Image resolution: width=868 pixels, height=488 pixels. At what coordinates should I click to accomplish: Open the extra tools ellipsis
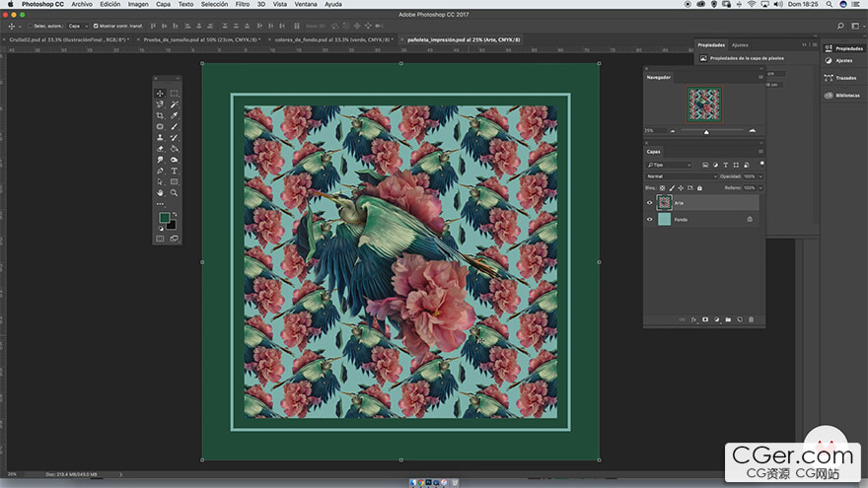point(160,204)
